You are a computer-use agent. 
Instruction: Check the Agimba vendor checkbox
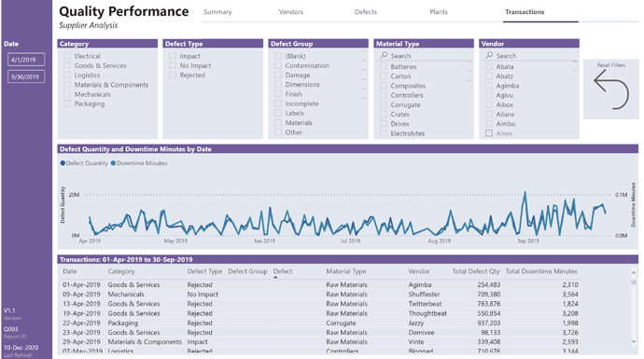tap(489, 86)
